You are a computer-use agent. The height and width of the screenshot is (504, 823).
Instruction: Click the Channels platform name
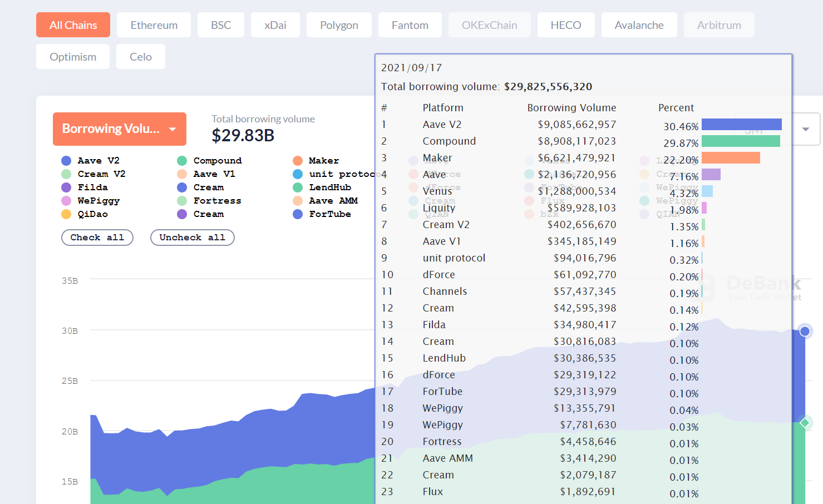pos(445,291)
